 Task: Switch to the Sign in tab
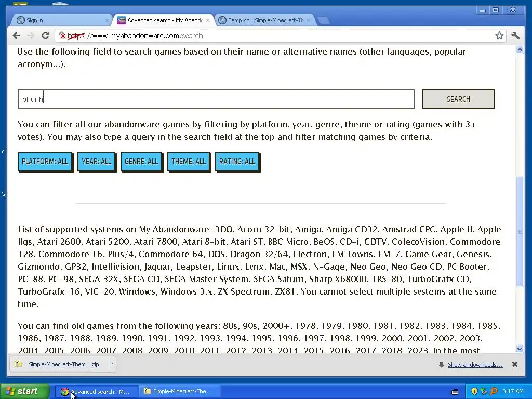pos(61,20)
